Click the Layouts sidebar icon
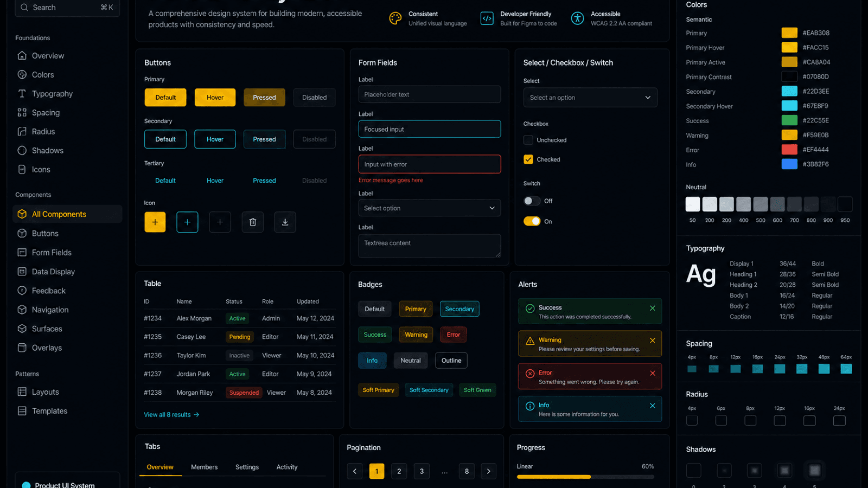This screenshot has height=488, width=868. click(x=22, y=391)
